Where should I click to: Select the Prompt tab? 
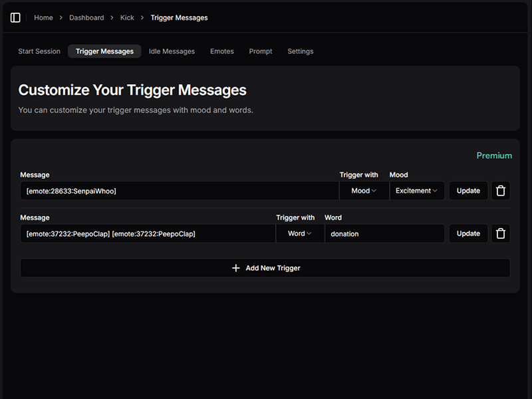tap(261, 51)
